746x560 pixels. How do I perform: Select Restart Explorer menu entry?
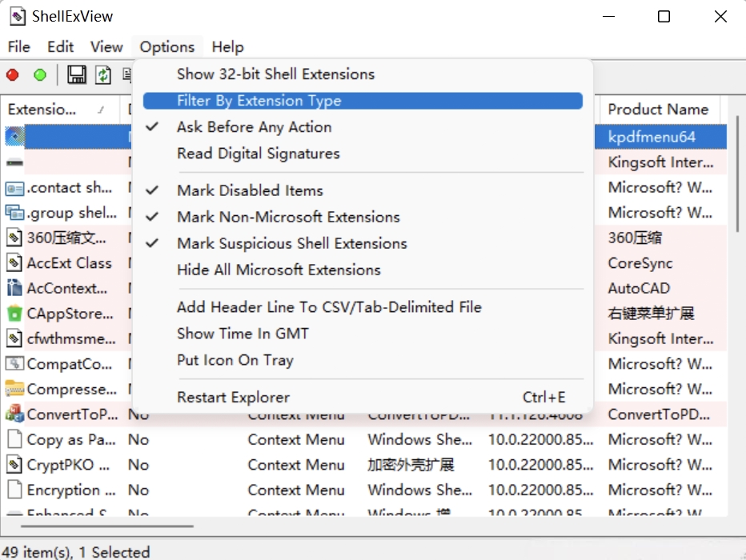(233, 398)
